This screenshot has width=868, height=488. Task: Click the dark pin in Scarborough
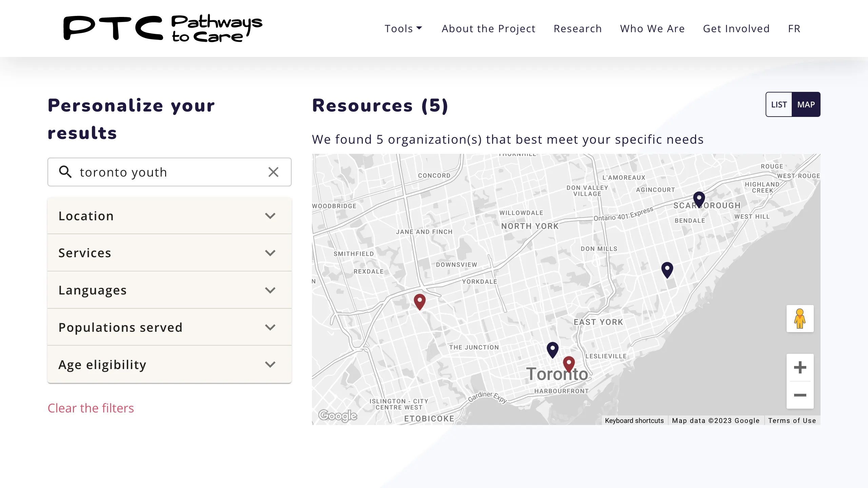point(699,199)
